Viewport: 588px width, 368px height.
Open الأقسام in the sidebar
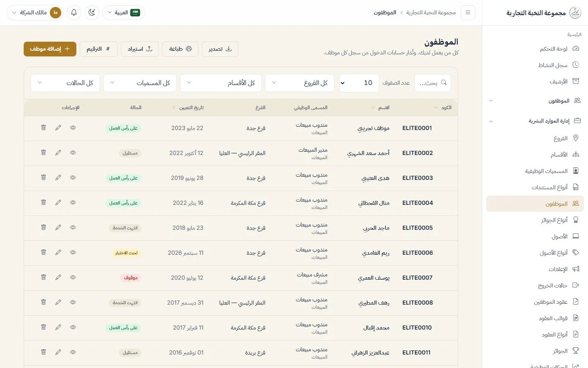pos(535,155)
